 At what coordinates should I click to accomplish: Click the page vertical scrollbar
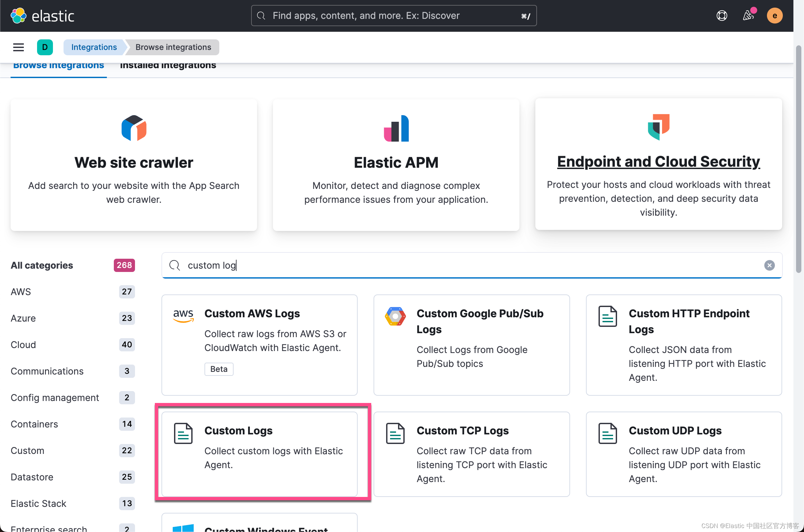click(799, 159)
